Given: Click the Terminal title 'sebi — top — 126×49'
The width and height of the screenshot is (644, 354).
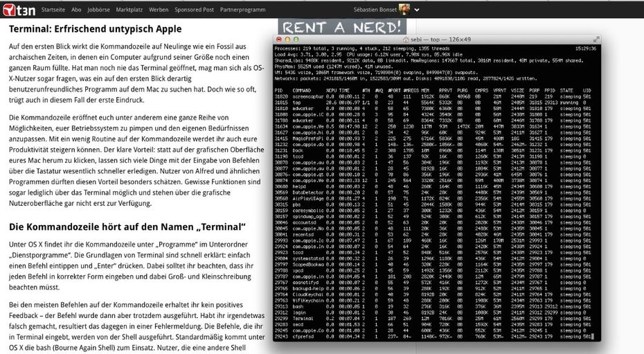Looking at the screenshot, I should tap(440, 40).
